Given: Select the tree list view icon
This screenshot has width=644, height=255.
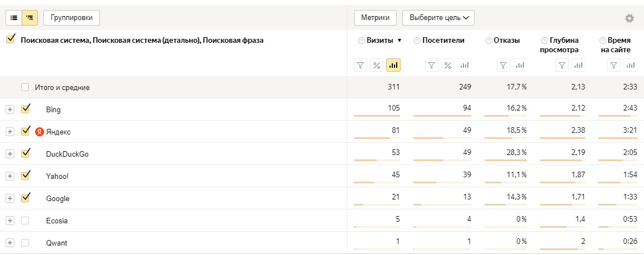Looking at the screenshot, I should tap(29, 18).
